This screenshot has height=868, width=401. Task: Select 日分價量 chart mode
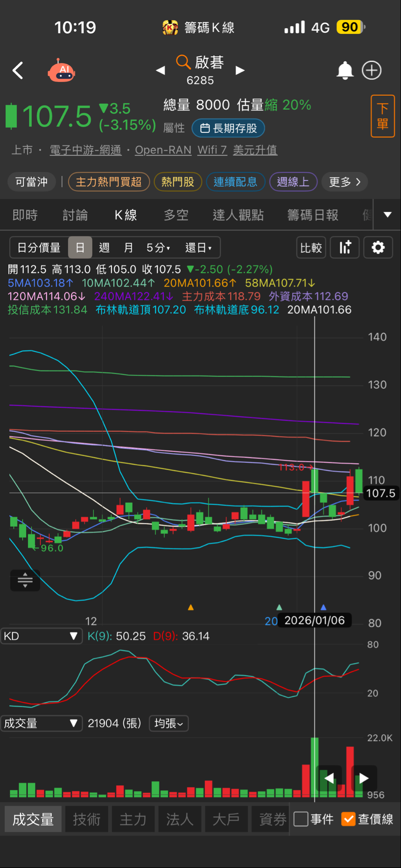pyautogui.click(x=39, y=248)
